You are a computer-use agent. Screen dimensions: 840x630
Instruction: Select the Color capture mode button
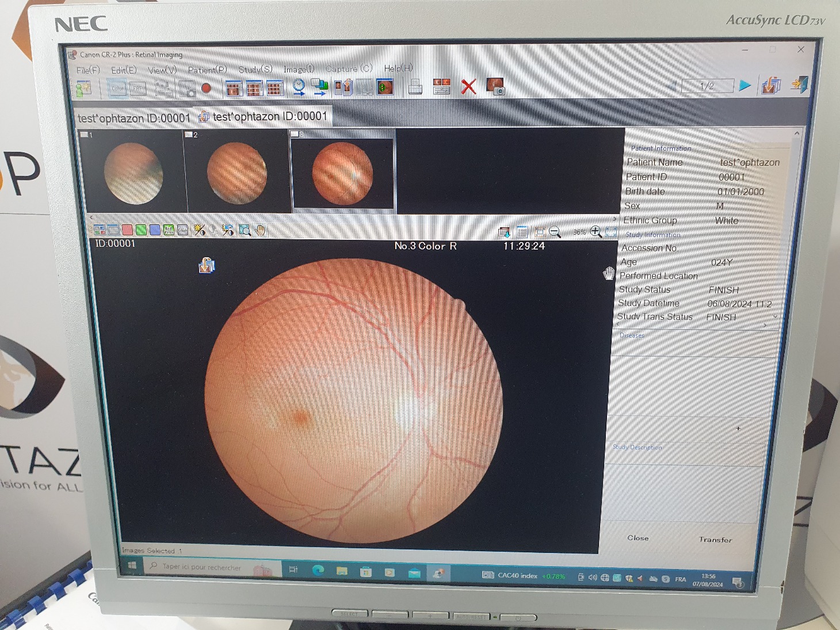tap(117, 89)
